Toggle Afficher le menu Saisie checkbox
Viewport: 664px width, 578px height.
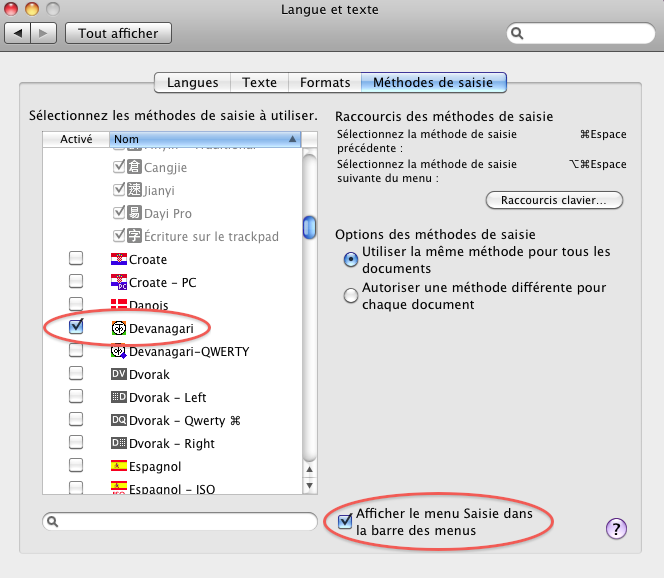[x=346, y=521]
